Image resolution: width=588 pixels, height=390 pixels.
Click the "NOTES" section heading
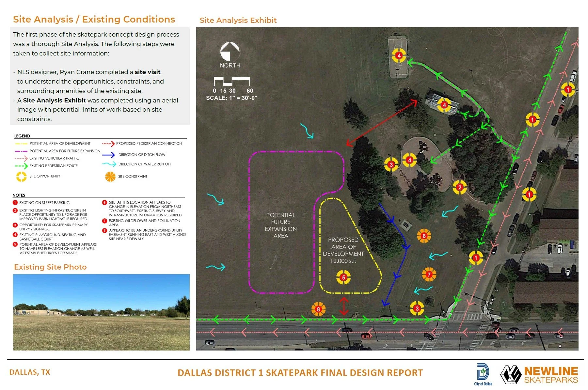click(19, 195)
